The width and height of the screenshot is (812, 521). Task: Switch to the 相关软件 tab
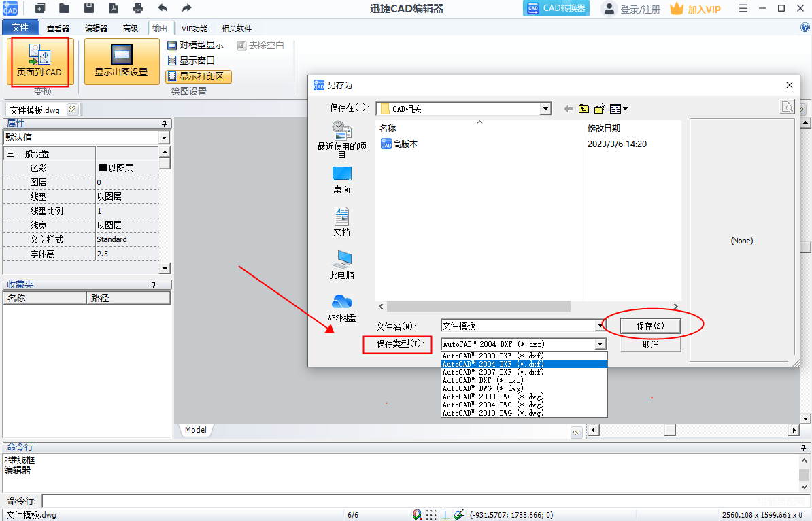click(237, 29)
